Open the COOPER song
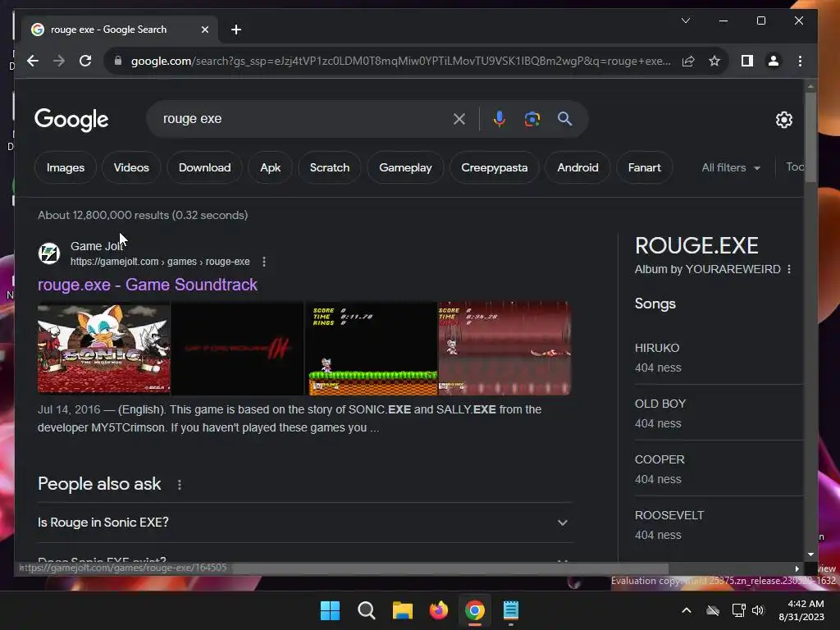840x630 pixels. (x=718, y=469)
